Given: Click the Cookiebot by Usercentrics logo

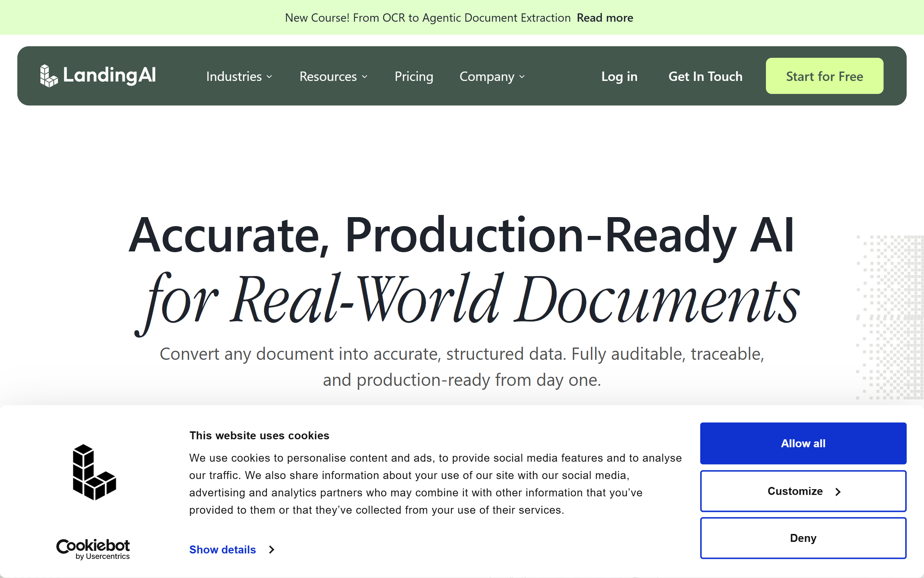Looking at the screenshot, I should click(x=93, y=549).
